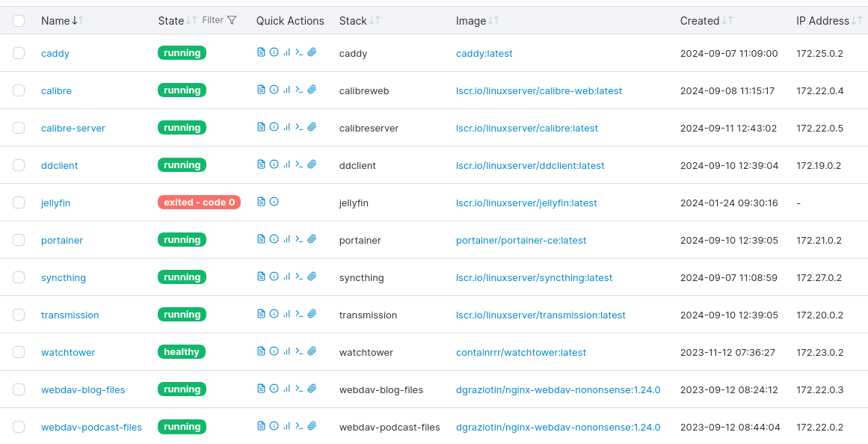Open exec console for the watchtower container

pos(299,351)
